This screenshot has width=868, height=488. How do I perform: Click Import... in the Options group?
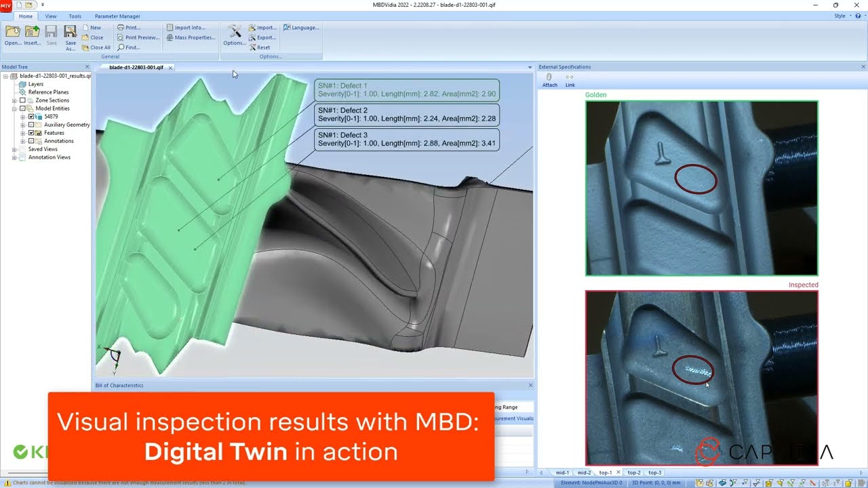click(262, 28)
